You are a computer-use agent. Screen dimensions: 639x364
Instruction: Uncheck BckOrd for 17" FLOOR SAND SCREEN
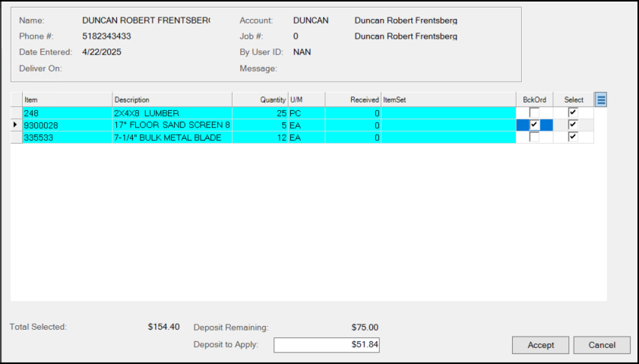(x=534, y=125)
